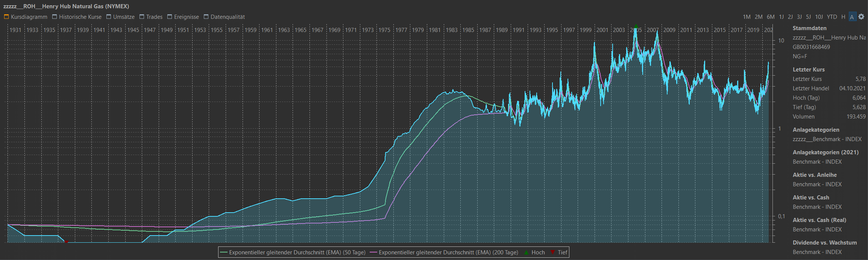This screenshot has height=260, width=868.
Task: Click the Tief legend triangle icon
Action: [x=552, y=252]
